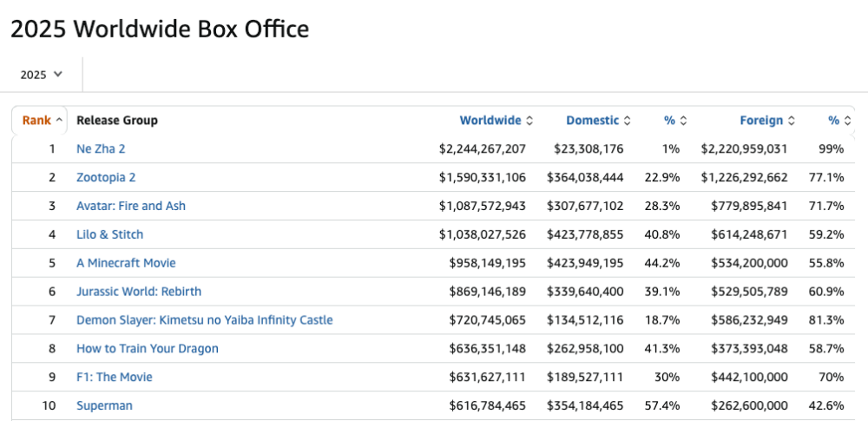Select How to Train Your Dragon

click(148, 349)
